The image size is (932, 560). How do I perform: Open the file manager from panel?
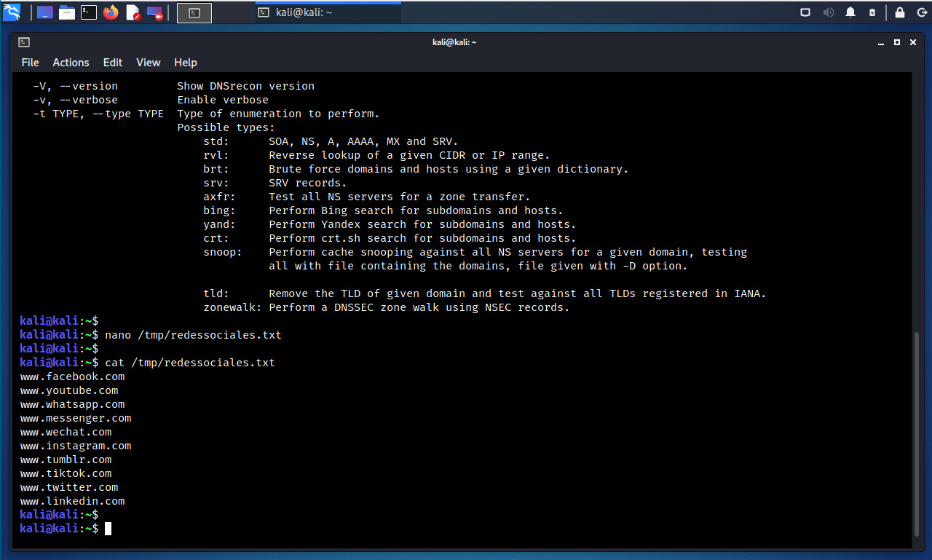point(67,12)
